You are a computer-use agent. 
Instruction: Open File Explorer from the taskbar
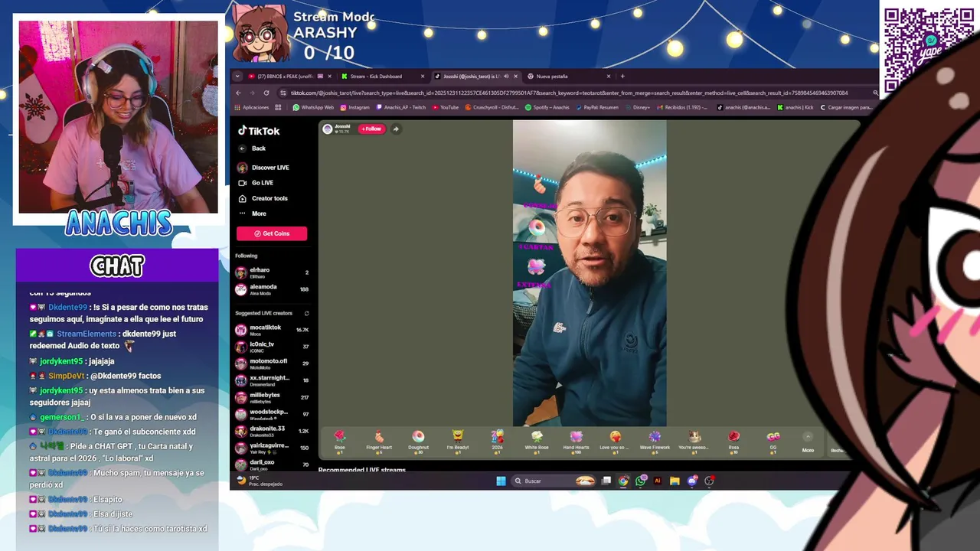point(675,481)
